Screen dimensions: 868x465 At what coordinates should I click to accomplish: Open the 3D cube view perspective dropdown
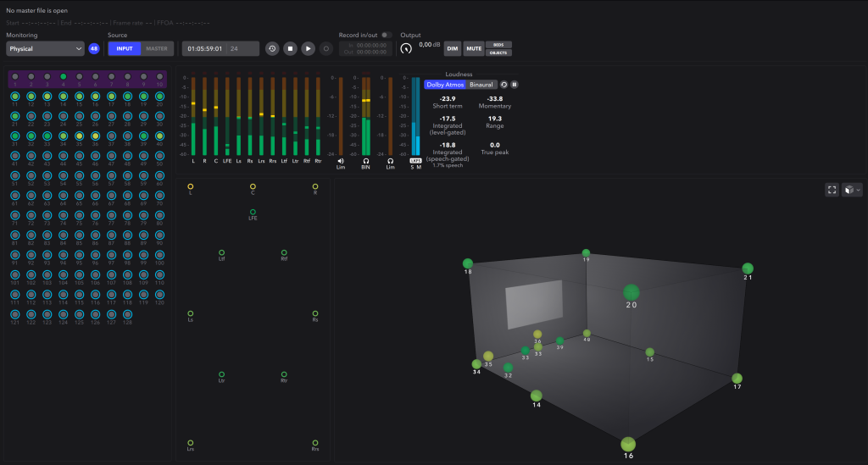coord(851,191)
